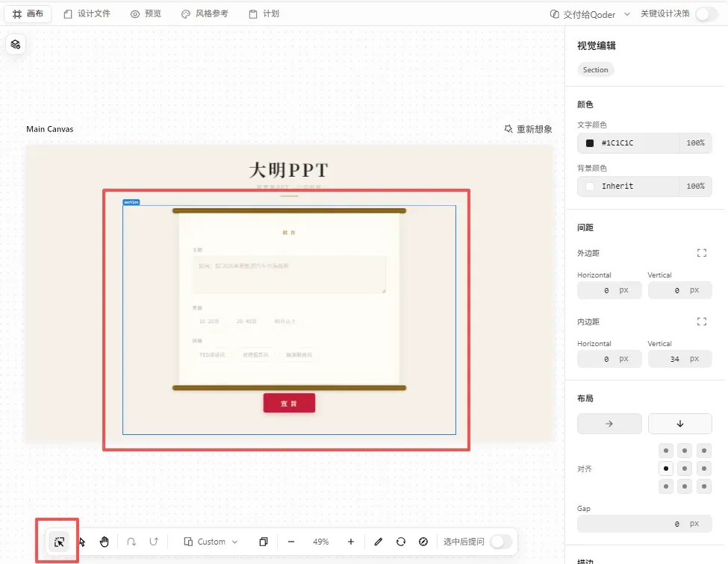This screenshot has width=728, height=564.
Task: Click the Main Canvas label
Action: [50, 129]
